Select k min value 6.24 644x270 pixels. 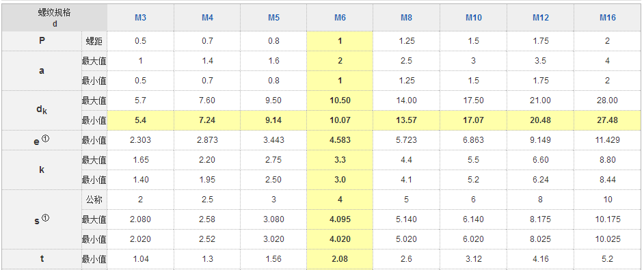541,180
